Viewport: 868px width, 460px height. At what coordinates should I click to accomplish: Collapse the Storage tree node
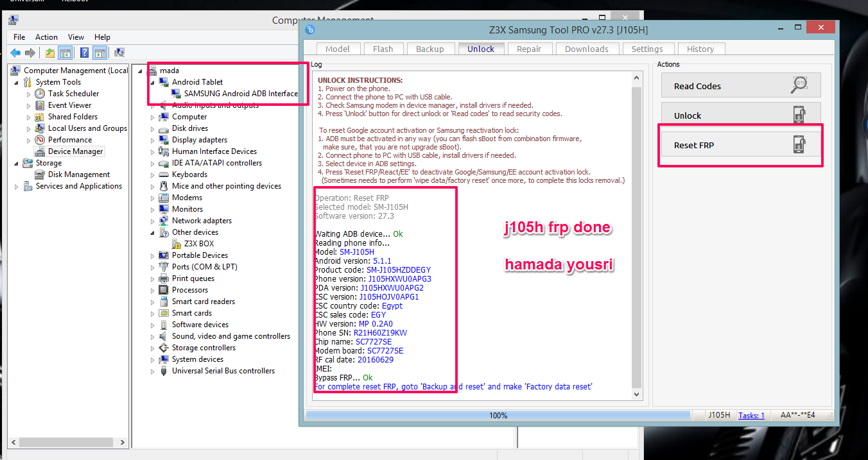pos(17,163)
